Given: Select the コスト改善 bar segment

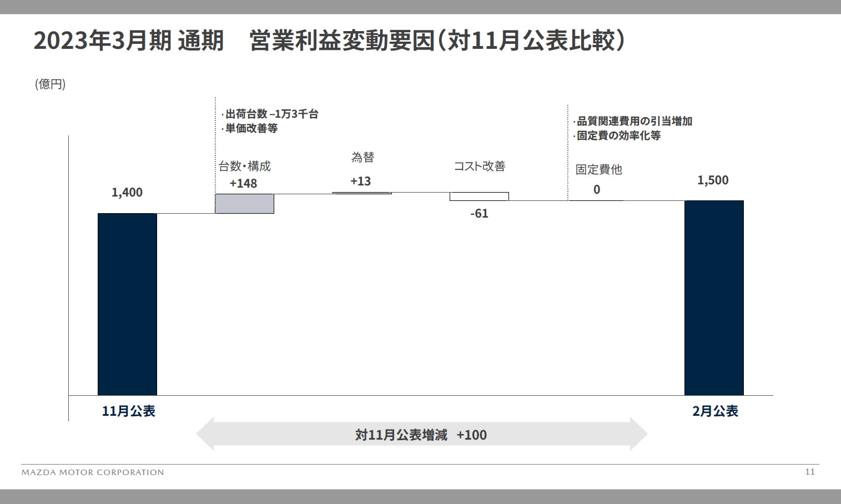Looking at the screenshot, I should coord(479,196).
